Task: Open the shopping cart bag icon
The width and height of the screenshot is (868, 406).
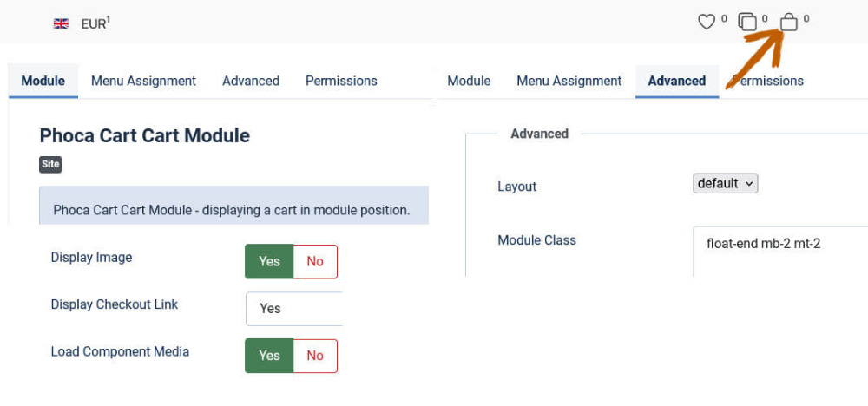Action: point(788,22)
